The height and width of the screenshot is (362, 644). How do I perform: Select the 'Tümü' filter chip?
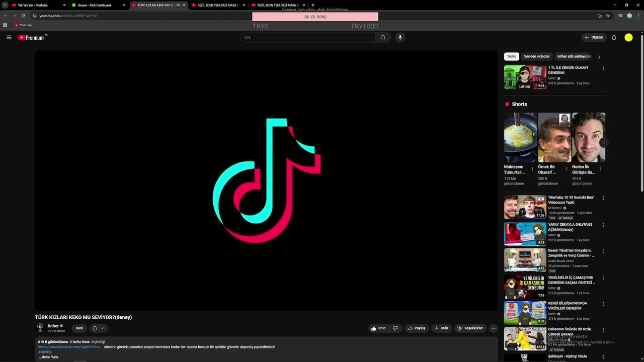coord(512,56)
